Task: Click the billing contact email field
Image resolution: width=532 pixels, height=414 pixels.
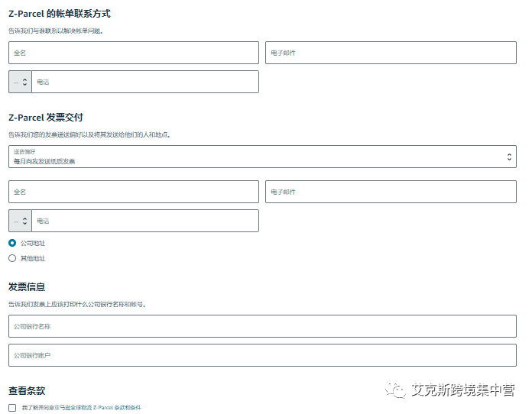Action: coord(391,53)
